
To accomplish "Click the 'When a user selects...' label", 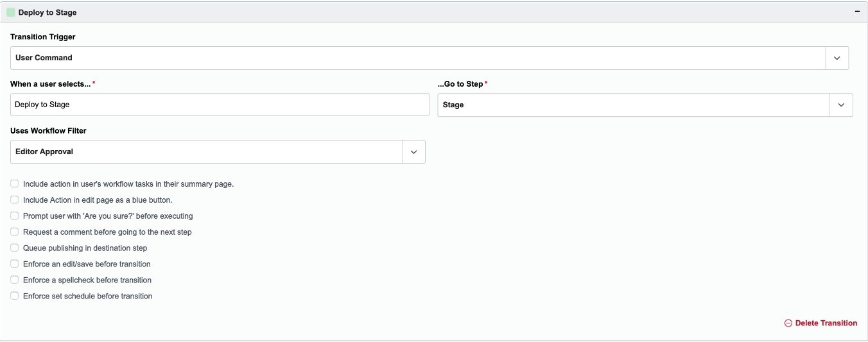I will pos(50,84).
